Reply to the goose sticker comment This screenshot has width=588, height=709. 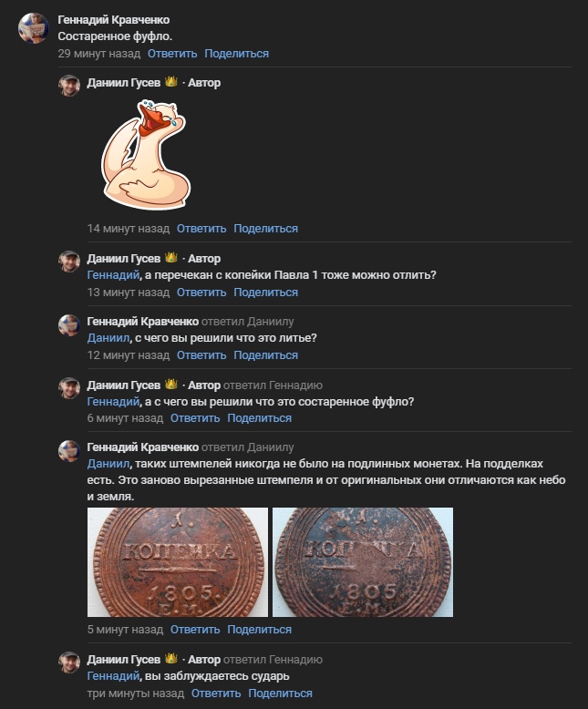point(201,229)
